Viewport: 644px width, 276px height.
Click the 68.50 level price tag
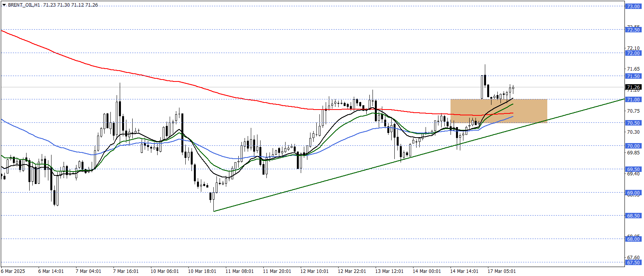(633, 216)
